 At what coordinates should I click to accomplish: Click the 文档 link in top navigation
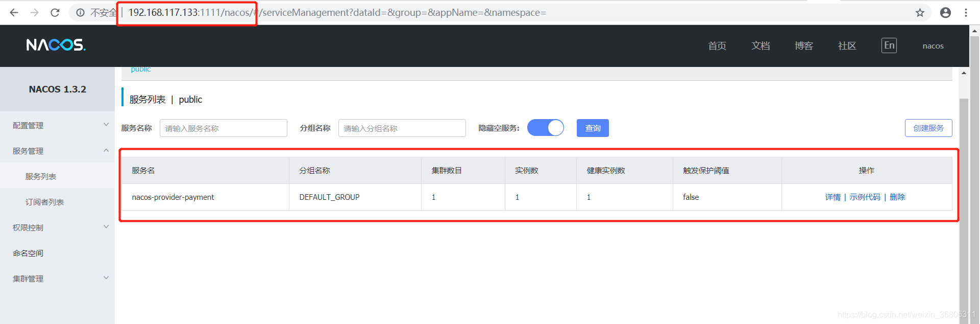[760, 45]
